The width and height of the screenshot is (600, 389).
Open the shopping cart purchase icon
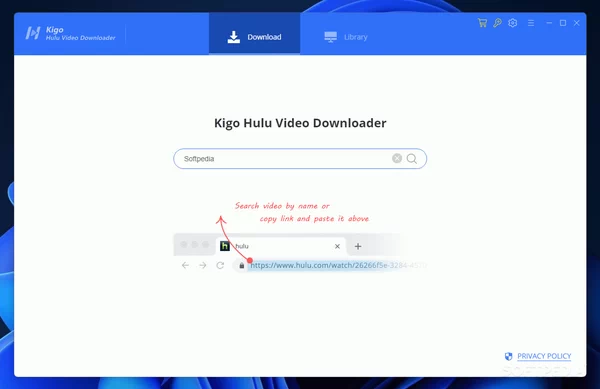coord(482,23)
